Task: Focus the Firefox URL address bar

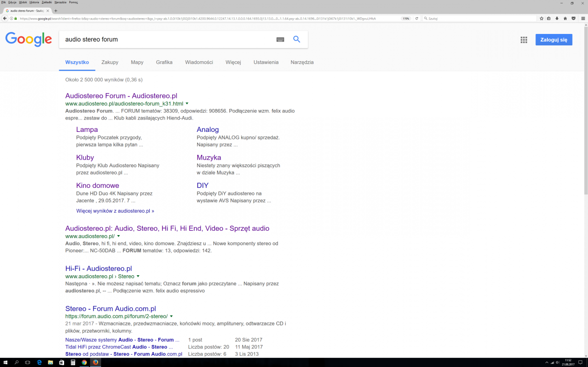Action: click(208, 19)
